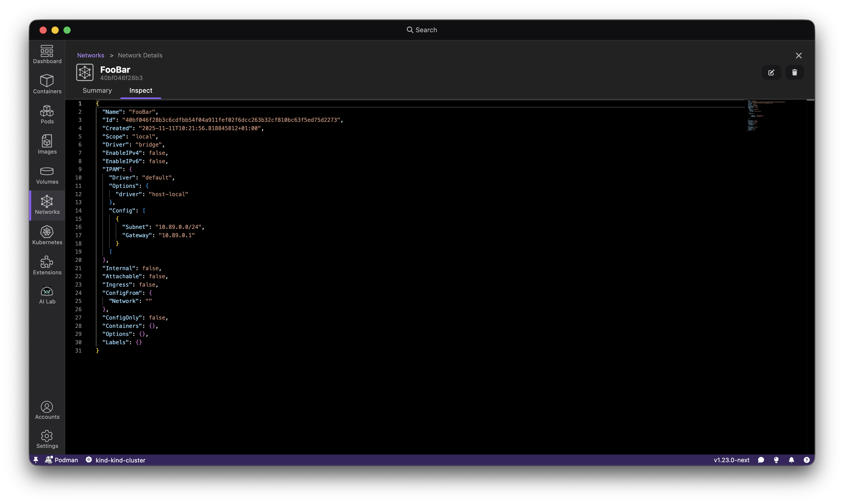Open the Images section
This screenshot has height=504, width=844.
47,144
